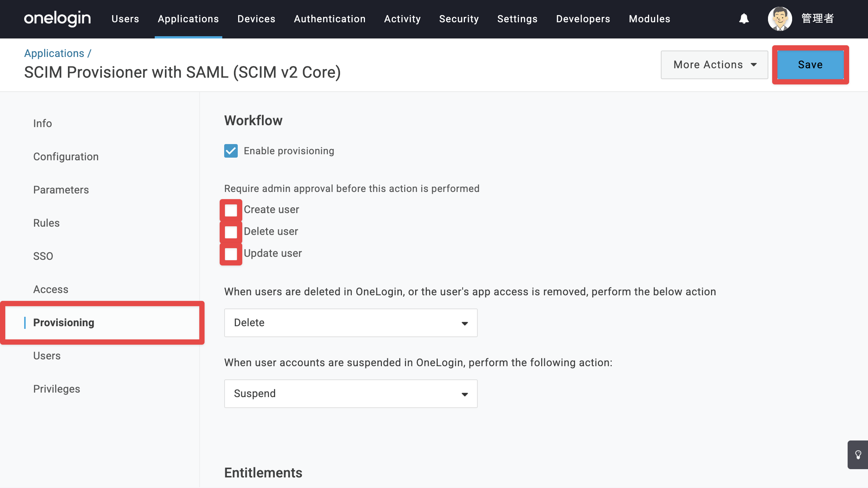Open the Devices top menu
The width and height of the screenshot is (868, 488).
coord(256,19)
